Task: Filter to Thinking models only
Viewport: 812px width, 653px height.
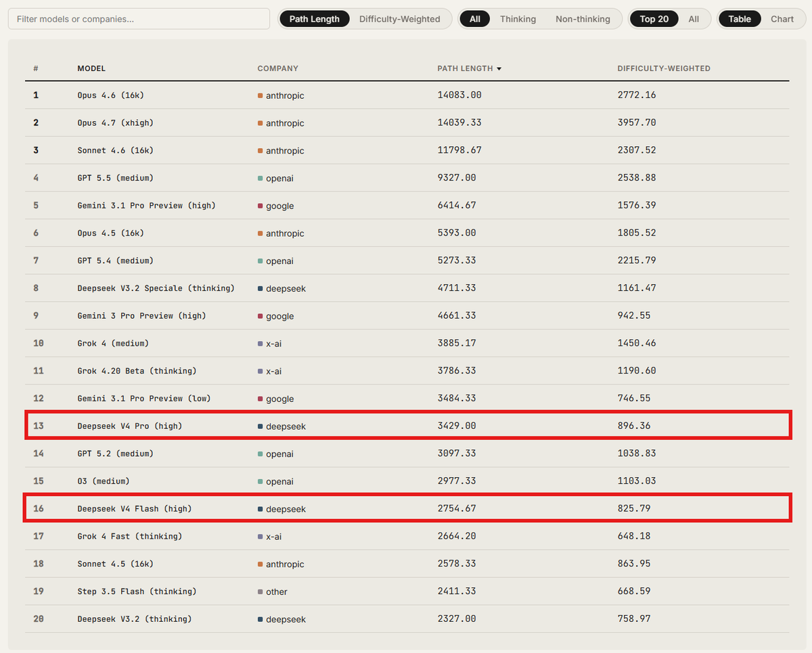Action: tap(518, 19)
